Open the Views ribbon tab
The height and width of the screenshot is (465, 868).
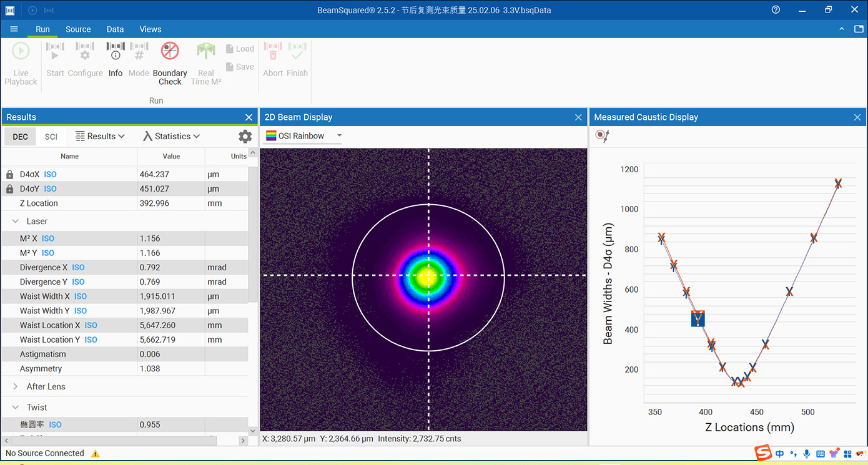coord(150,29)
